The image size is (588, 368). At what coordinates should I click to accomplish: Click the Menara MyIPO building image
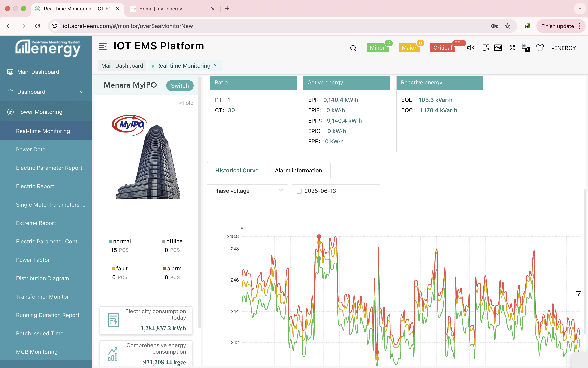(146, 157)
